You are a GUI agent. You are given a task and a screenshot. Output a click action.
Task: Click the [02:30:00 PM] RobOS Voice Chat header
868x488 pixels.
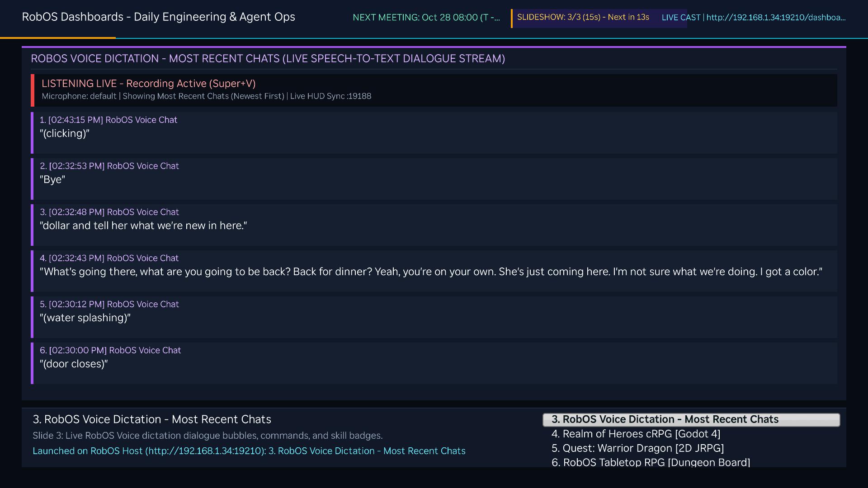[x=110, y=350]
